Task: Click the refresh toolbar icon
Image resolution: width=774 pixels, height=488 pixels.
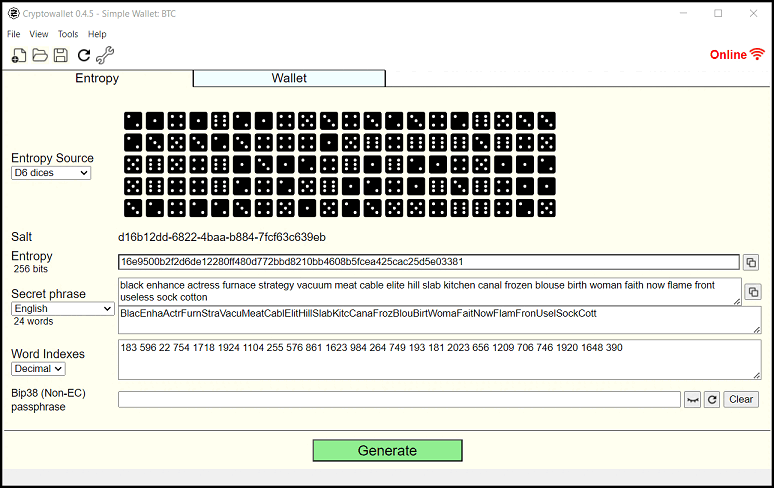Action: [84, 55]
